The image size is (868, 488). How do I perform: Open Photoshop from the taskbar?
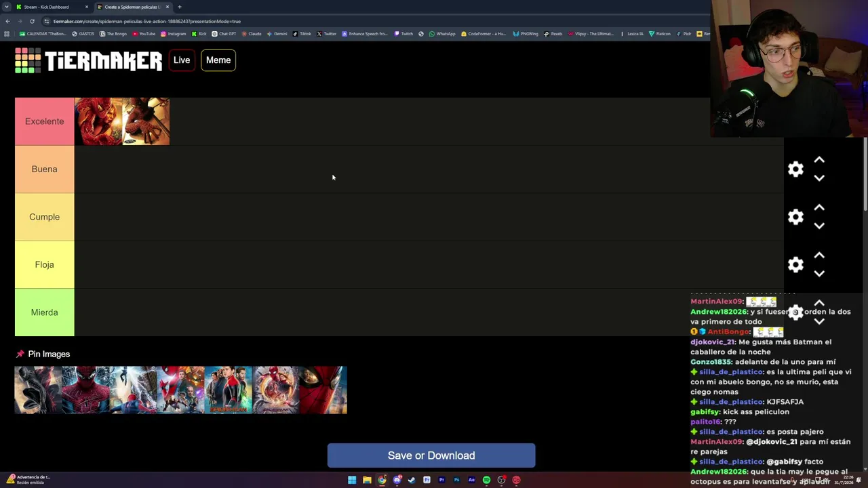click(x=456, y=480)
